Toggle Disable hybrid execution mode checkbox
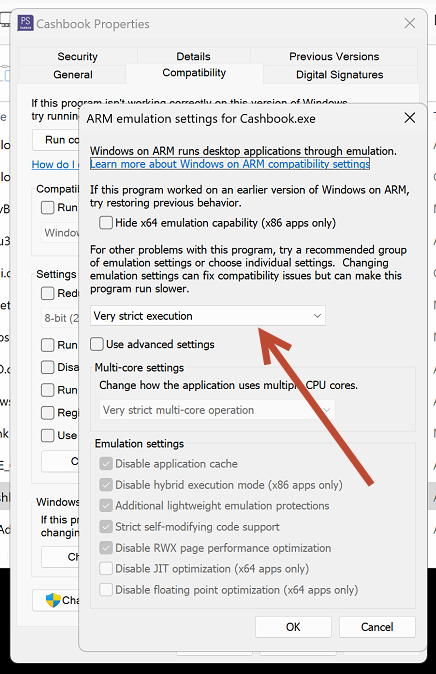 pos(106,484)
